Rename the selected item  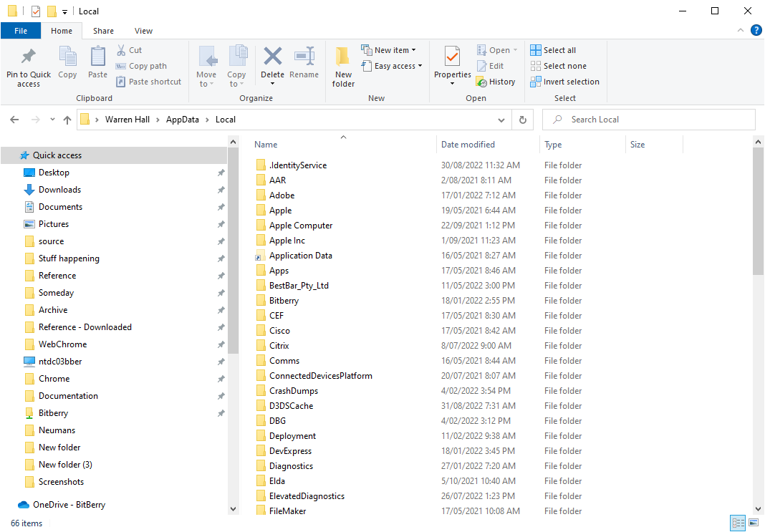coord(304,62)
